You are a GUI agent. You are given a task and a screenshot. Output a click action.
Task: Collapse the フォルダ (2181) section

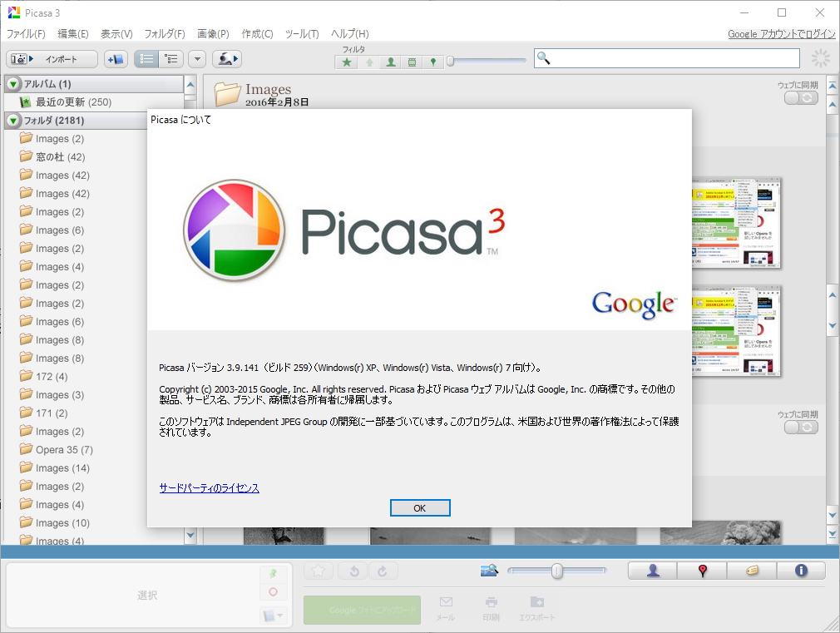click(x=12, y=121)
